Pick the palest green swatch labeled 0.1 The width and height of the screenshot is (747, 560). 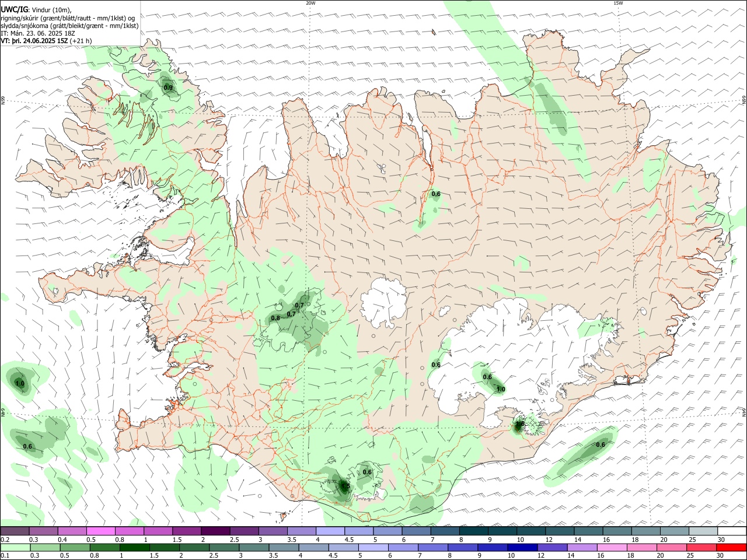point(16,547)
